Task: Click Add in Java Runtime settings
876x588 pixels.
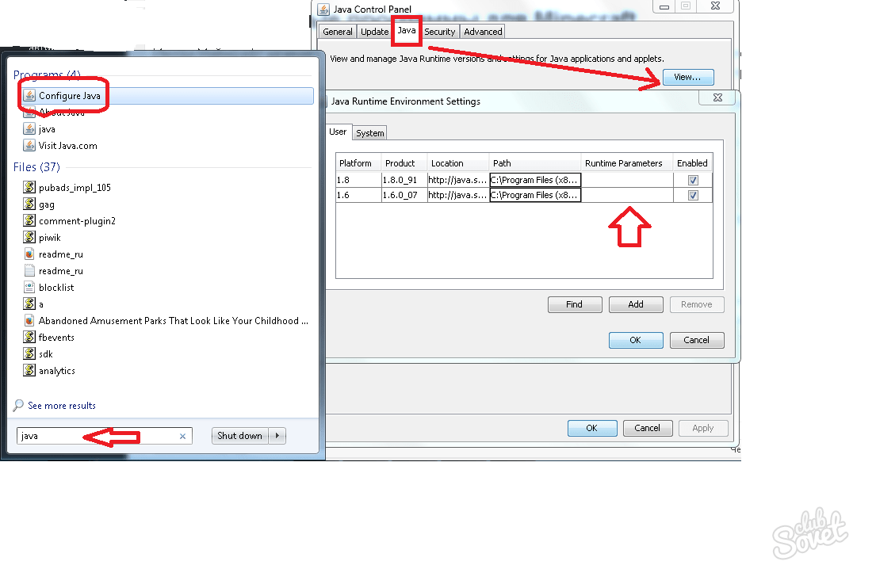Action: pyautogui.click(x=636, y=304)
